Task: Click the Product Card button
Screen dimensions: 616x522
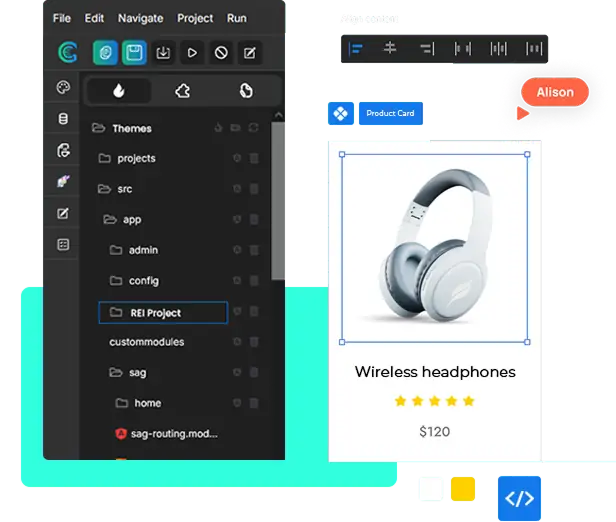Action: click(x=390, y=114)
